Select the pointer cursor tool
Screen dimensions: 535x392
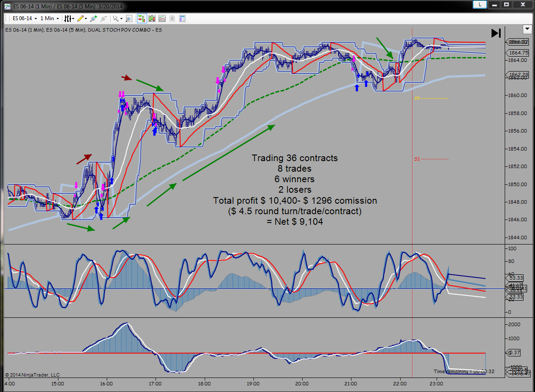pos(116,18)
